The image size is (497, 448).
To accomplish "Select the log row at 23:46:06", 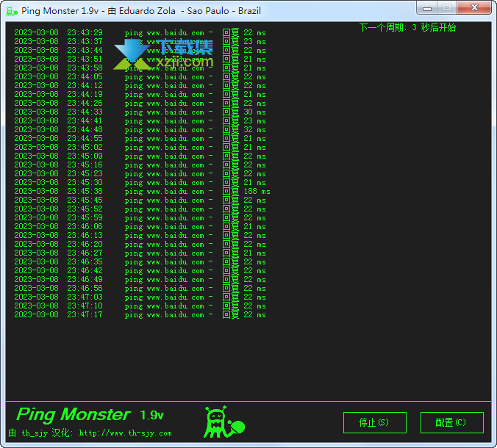I will [140, 227].
